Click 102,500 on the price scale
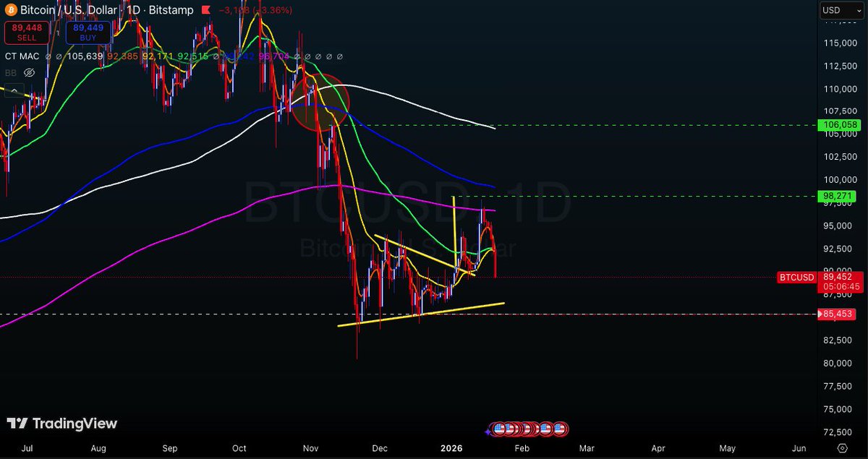The width and height of the screenshot is (868, 459). (x=840, y=157)
